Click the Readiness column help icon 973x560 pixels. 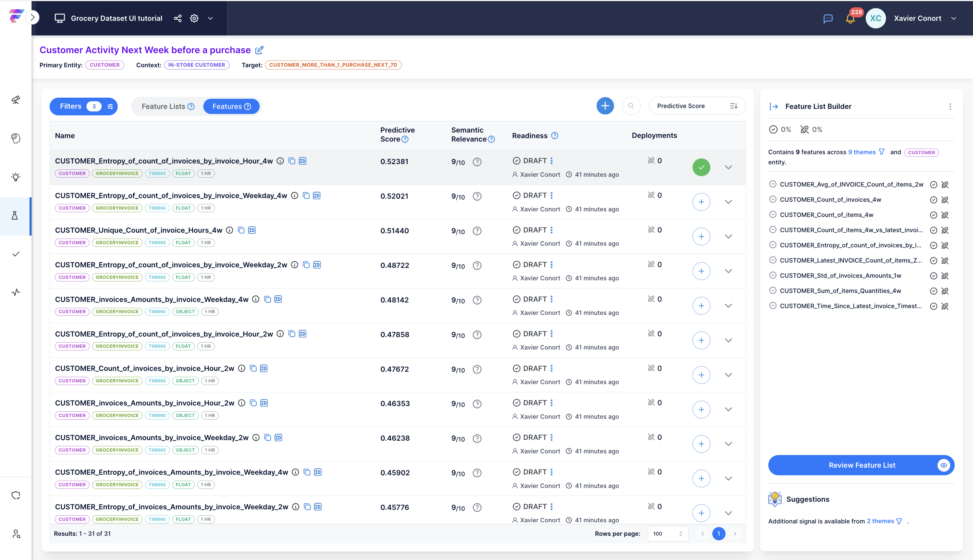554,135
